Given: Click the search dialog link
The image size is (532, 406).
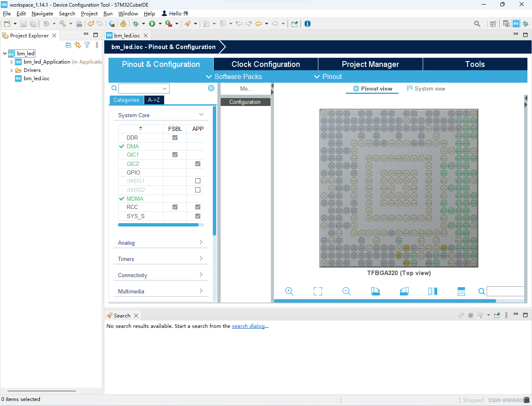Looking at the screenshot, I should [x=248, y=326].
